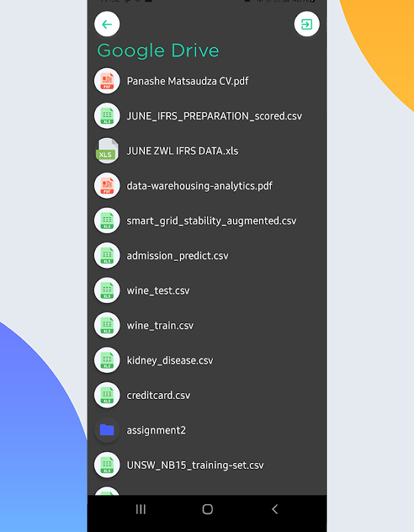414x532 pixels.
Task: Tap icon beside creditcard.csv
Action: (107, 395)
